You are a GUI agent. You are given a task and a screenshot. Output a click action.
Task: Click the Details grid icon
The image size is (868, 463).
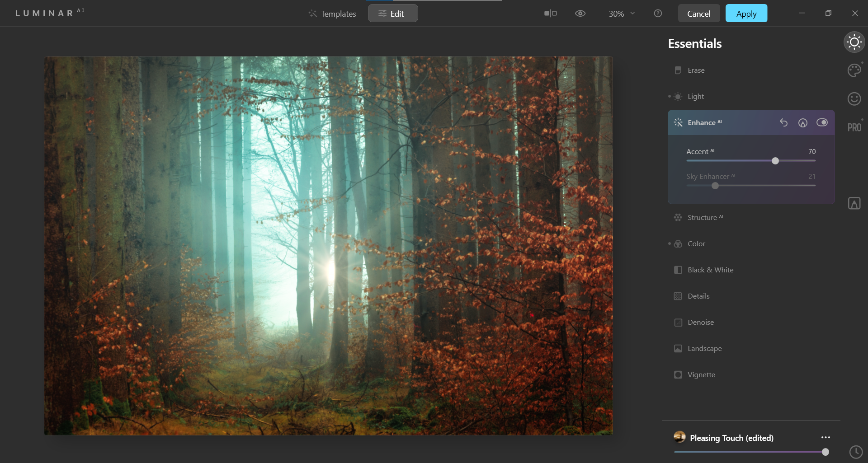[678, 296]
